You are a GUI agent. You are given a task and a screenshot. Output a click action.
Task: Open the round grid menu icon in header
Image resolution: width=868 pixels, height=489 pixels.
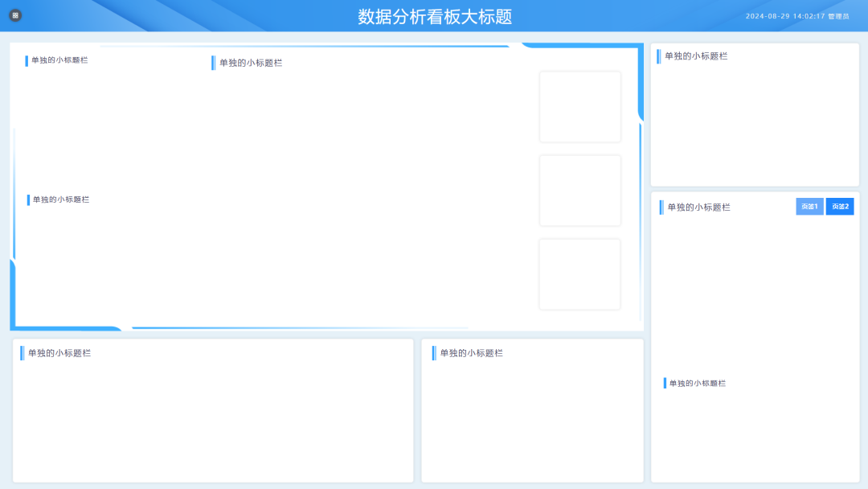(15, 15)
